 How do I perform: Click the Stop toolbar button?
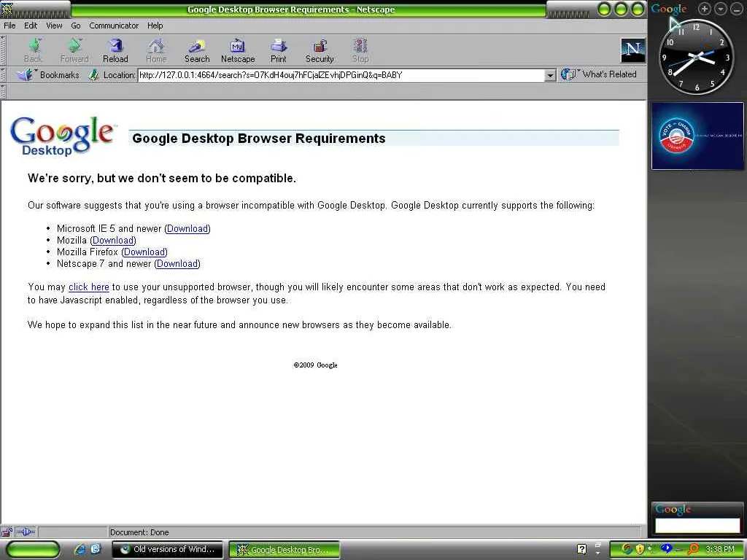coord(360,51)
